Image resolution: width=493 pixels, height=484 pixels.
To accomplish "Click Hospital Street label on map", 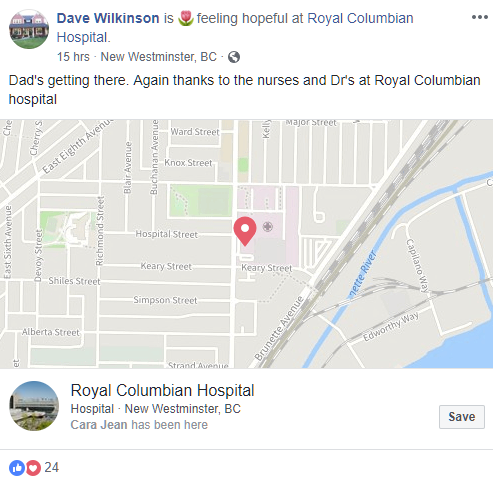I will (167, 234).
